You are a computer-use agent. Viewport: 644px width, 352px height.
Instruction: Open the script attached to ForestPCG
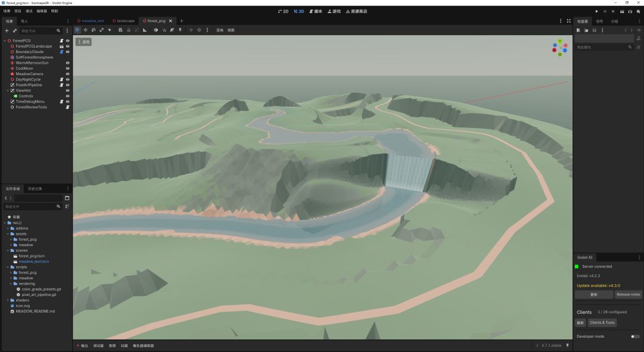(61, 41)
